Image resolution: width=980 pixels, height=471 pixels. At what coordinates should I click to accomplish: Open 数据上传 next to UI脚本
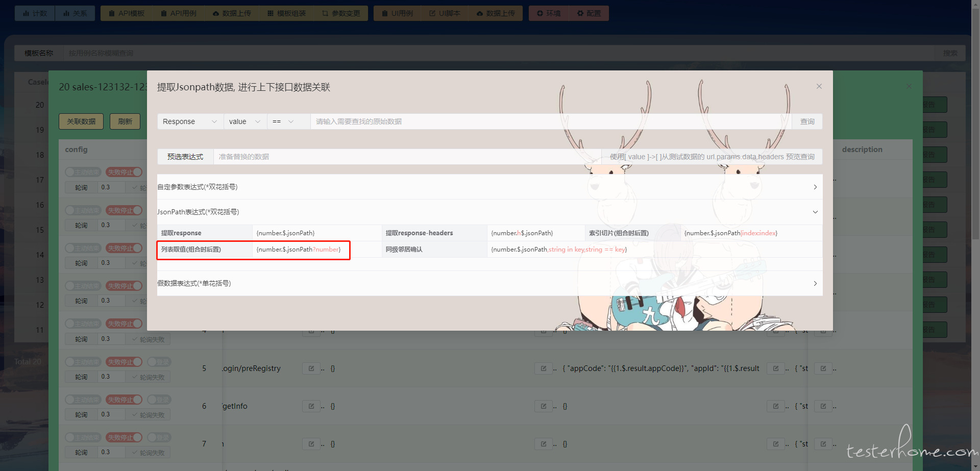coord(496,13)
